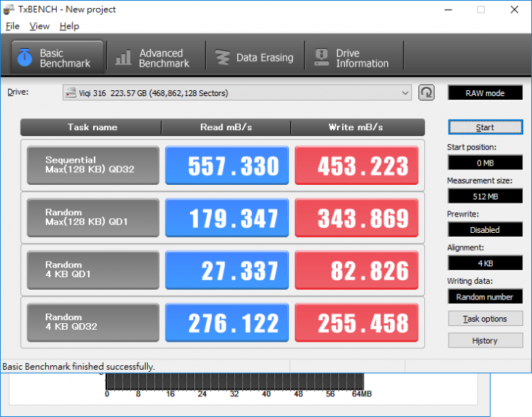Open the Help menu
The width and height of the screenshot is (532, 417).
pyautogui.click(x=69, y=26)
